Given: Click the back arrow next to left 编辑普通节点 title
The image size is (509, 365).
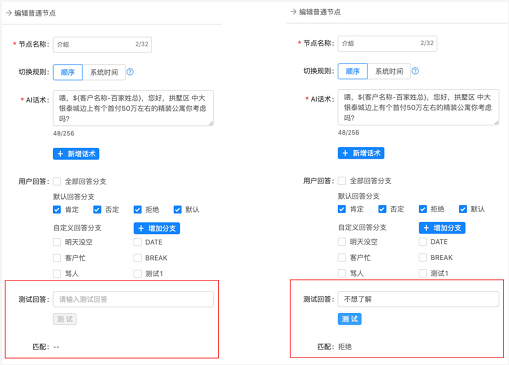Looking at the screenshot, I should point(9,13).
